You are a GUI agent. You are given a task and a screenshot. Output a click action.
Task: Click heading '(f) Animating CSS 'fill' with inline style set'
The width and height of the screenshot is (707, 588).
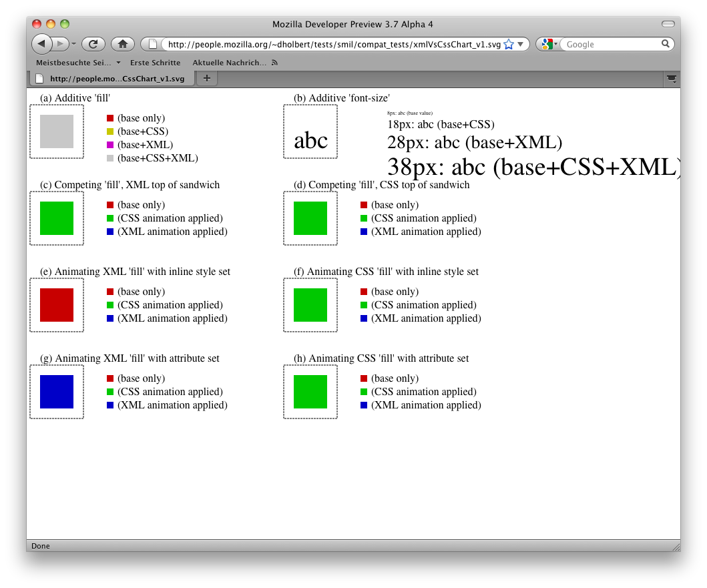386,272
